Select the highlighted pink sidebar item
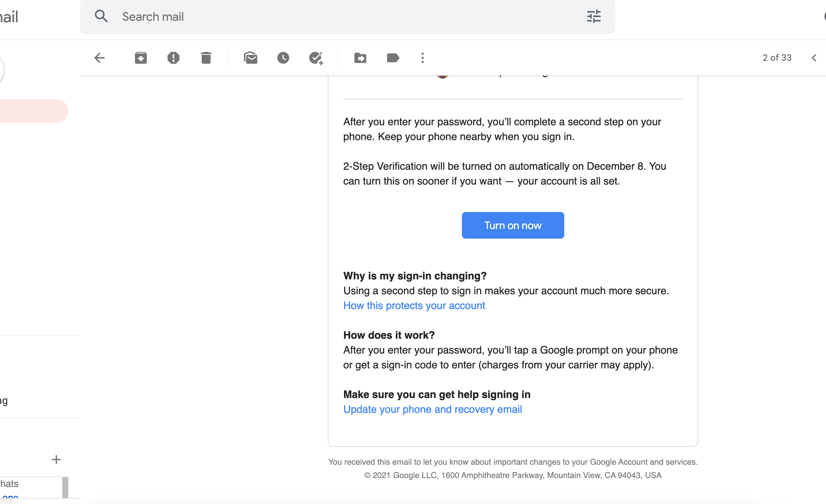Image resolution: width=826 pixels, height=504 pixels. click(x=34, y=111)
